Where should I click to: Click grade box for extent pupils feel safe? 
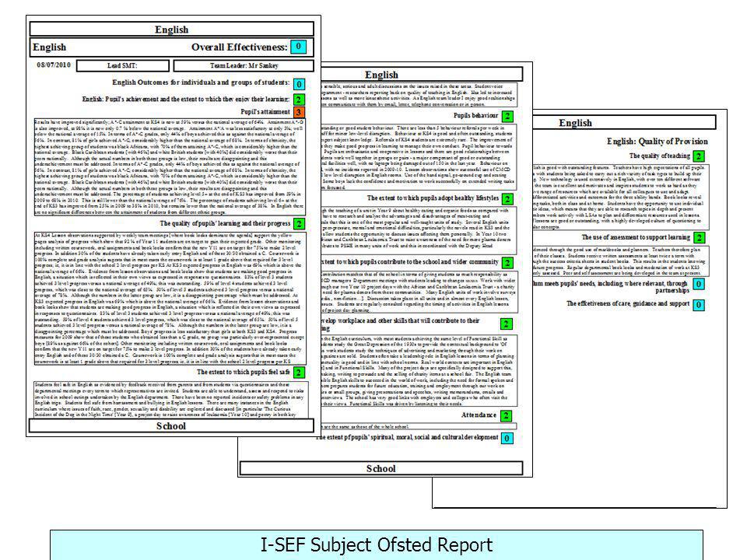[x=299, y=373]
